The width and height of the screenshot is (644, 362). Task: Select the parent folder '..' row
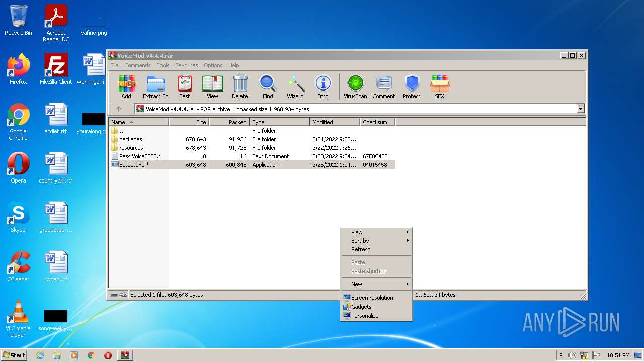pos(252,131)
